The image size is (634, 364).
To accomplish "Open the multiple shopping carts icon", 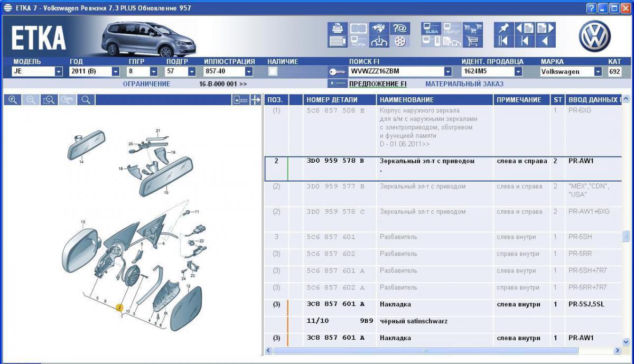I will (x=473, y=29).
